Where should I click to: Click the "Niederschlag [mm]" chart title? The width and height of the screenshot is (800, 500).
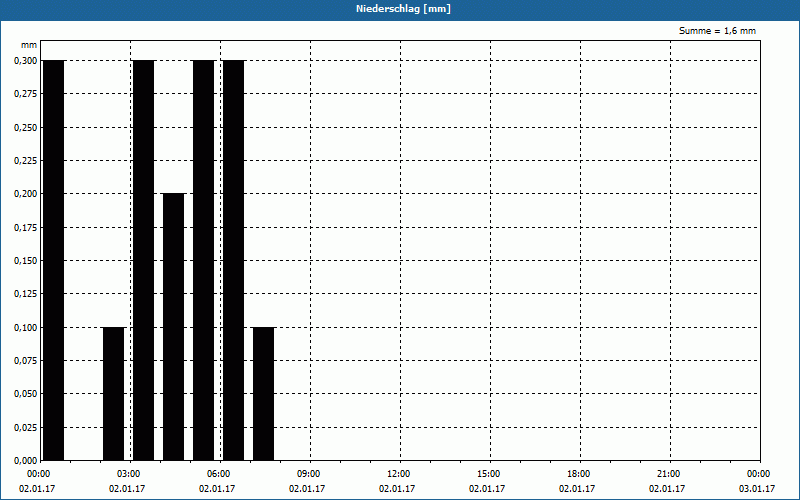(x=403, y=9)
